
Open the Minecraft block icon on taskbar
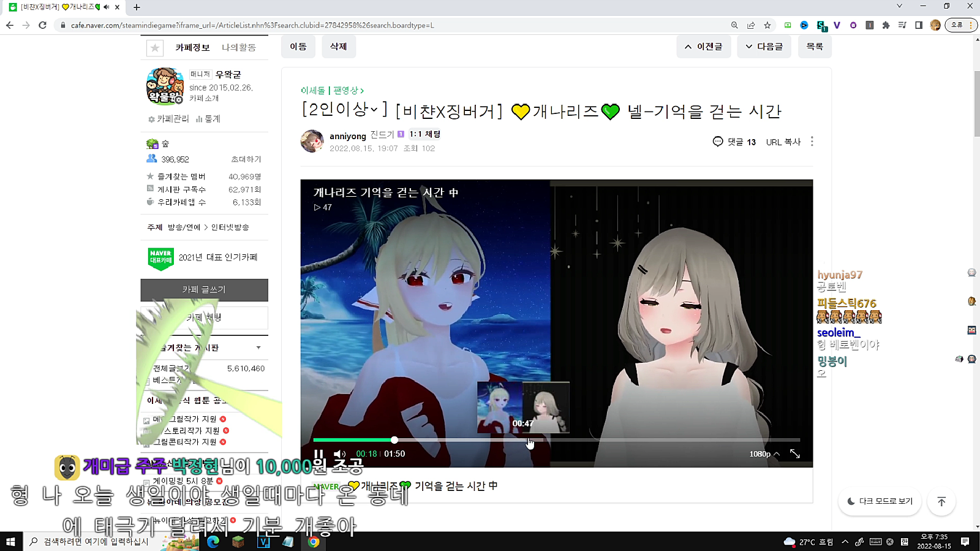click(238, 542)
